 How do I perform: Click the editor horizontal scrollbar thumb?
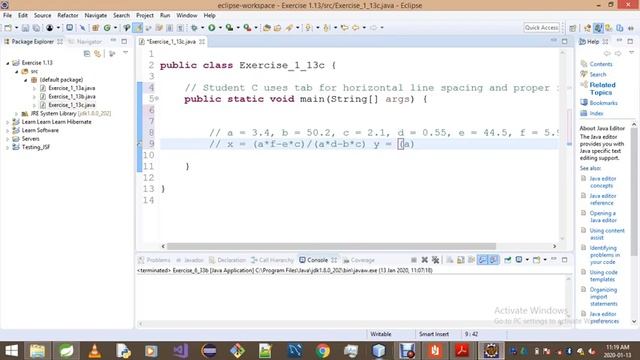click(331, 246)
